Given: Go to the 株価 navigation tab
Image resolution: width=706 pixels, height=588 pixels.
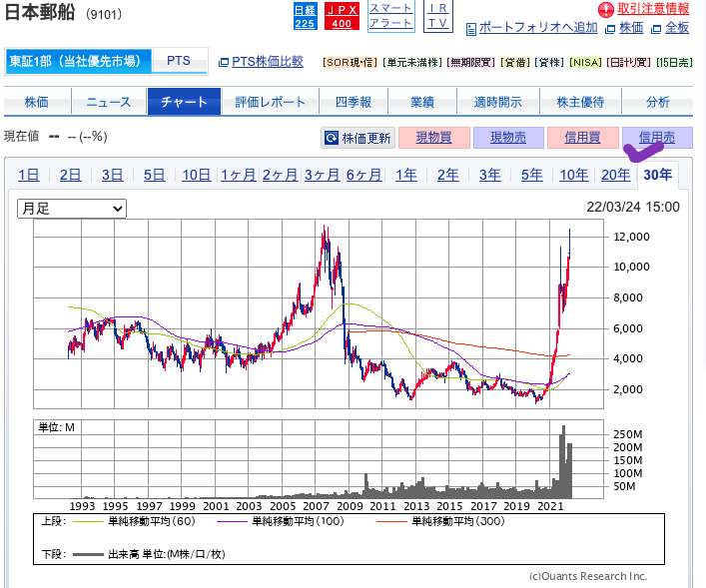Looking at the screenshot, I should point(37,102).
